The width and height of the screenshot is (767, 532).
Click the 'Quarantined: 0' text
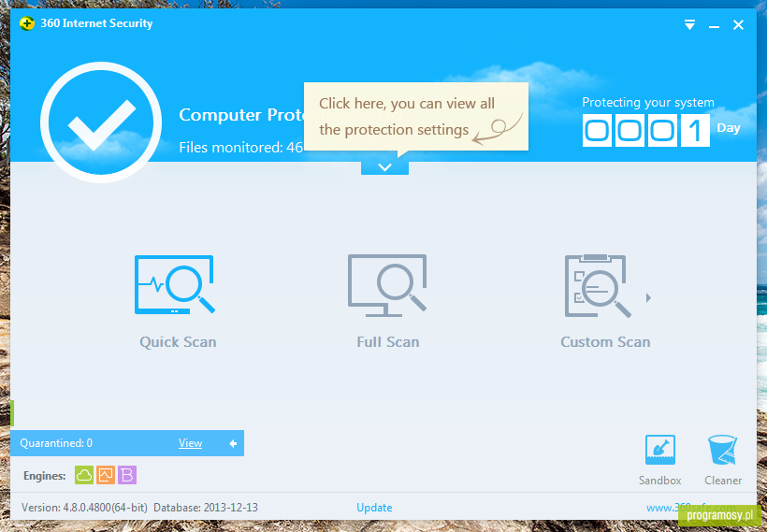click(56, 443)
